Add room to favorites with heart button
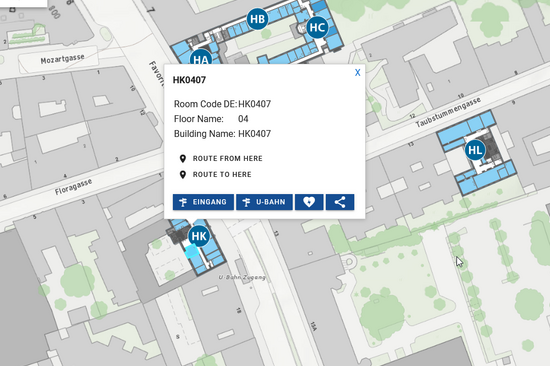The width and height of the screenshot is (550, 366). coord(309,202)
